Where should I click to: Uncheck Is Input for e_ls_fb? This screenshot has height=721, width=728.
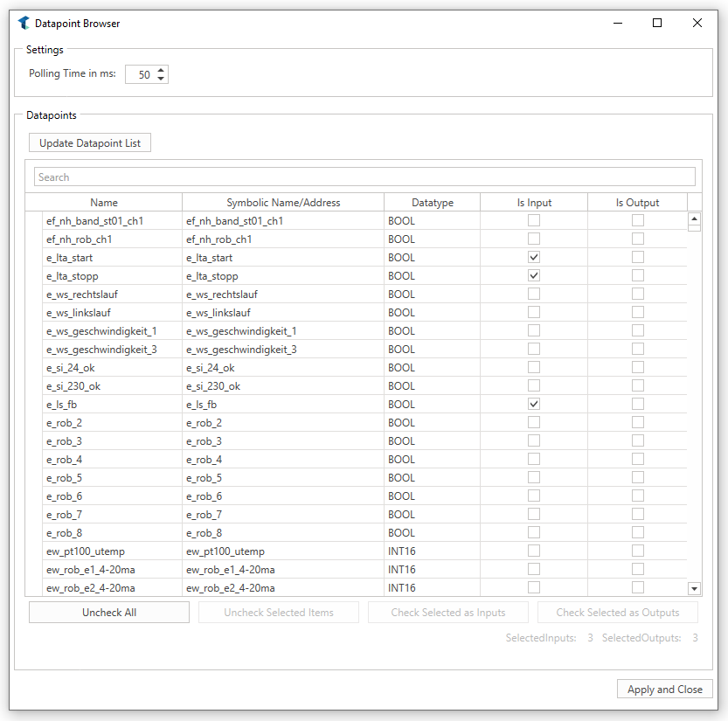(x=534, y=404)
